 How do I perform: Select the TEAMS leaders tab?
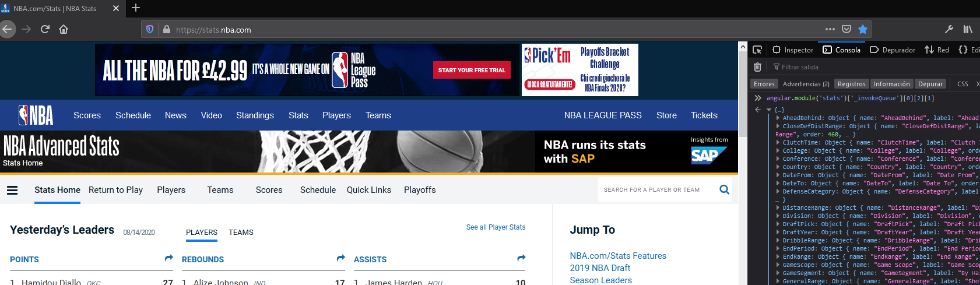pyautogui.click(x=241, y=232)
